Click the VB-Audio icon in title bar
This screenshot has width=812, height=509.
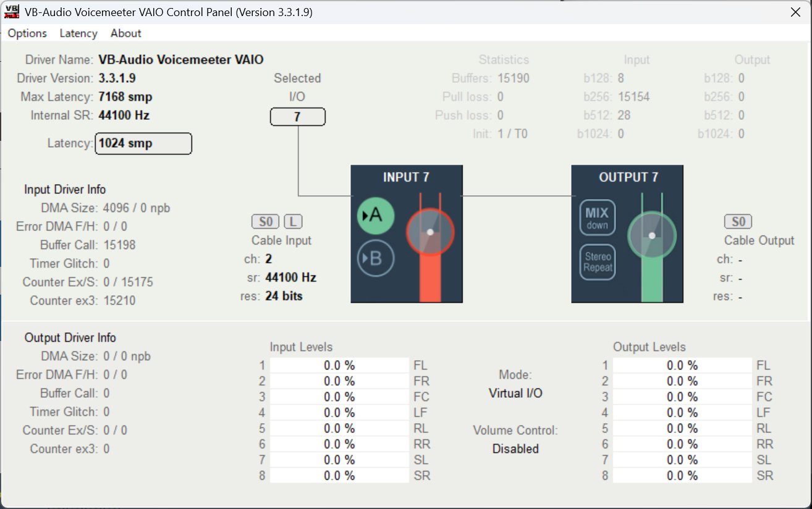point(12,12)
